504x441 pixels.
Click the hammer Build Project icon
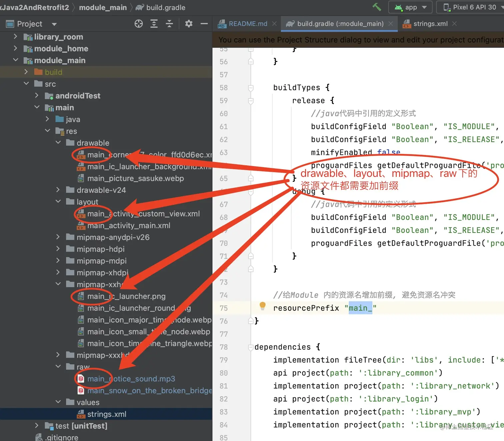[x=377, y=7]
